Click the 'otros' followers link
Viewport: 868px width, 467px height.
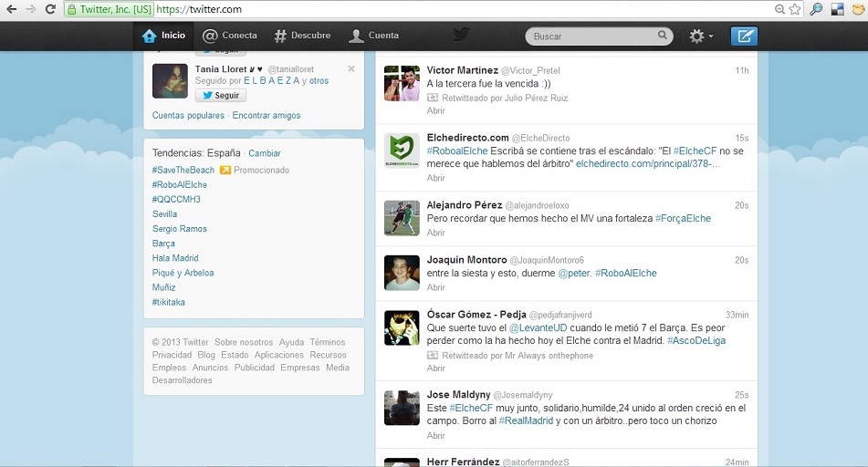pos(319,81)
